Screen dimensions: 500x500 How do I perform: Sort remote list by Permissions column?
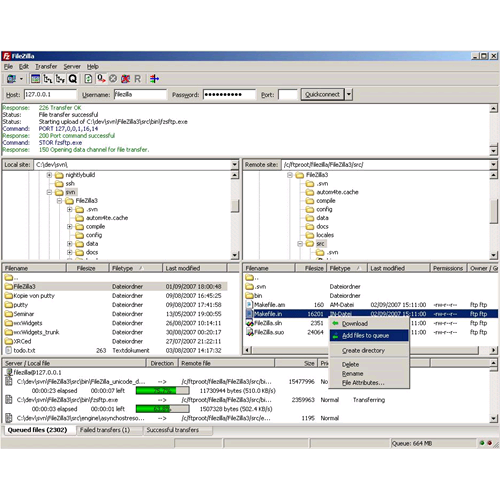(448, 268)
